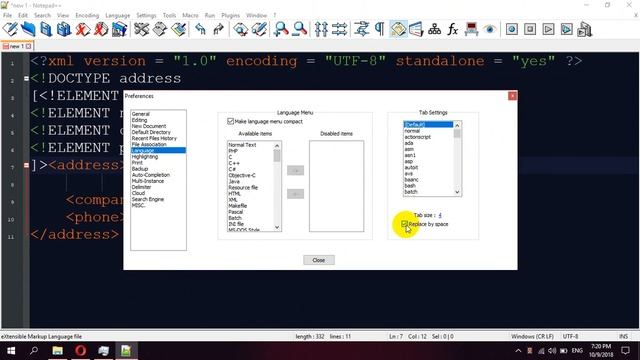Click the Start Recording macro icon
Screen dimensions: 640x360
pos(512,29)
